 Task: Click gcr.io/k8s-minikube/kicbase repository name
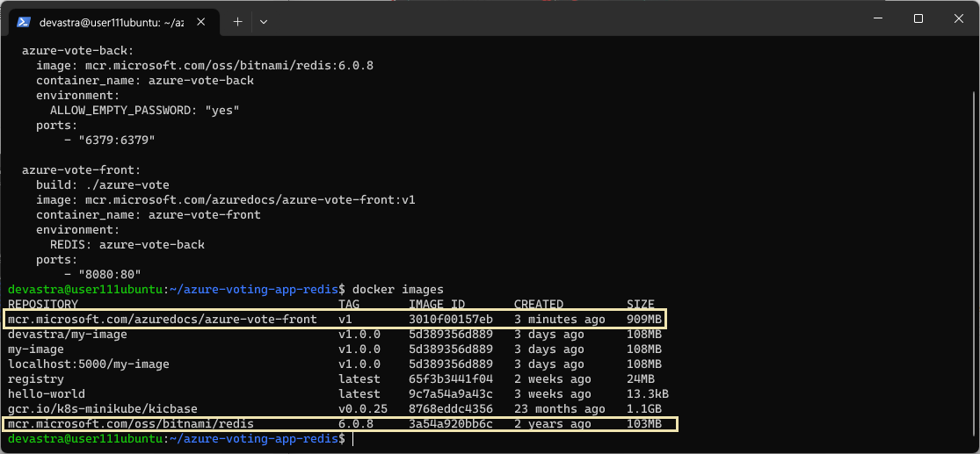click(103, 409)
